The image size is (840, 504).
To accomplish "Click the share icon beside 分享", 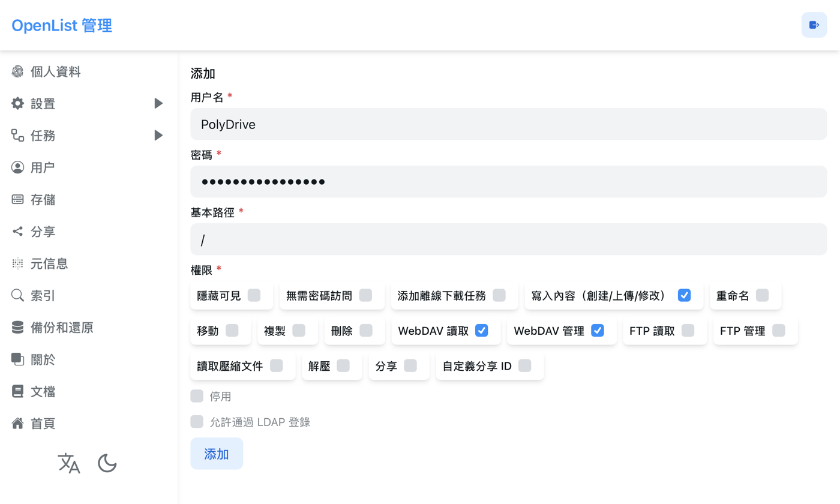I will [17, 232].
